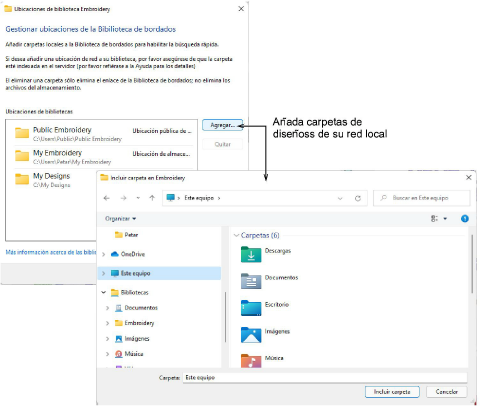Collapse the Carpetas (6) group
The height and width of the screenshot is (406, 481).
pyautogui.click(x=236, y=235)
